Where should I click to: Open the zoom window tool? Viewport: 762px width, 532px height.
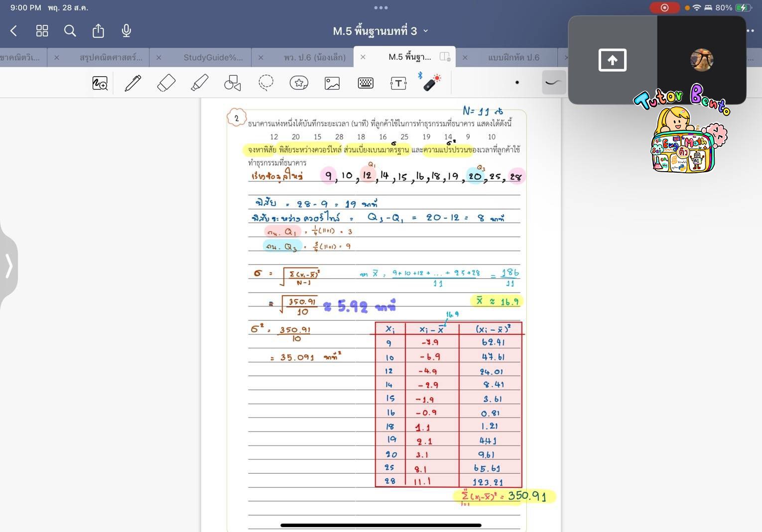(100, 83)
